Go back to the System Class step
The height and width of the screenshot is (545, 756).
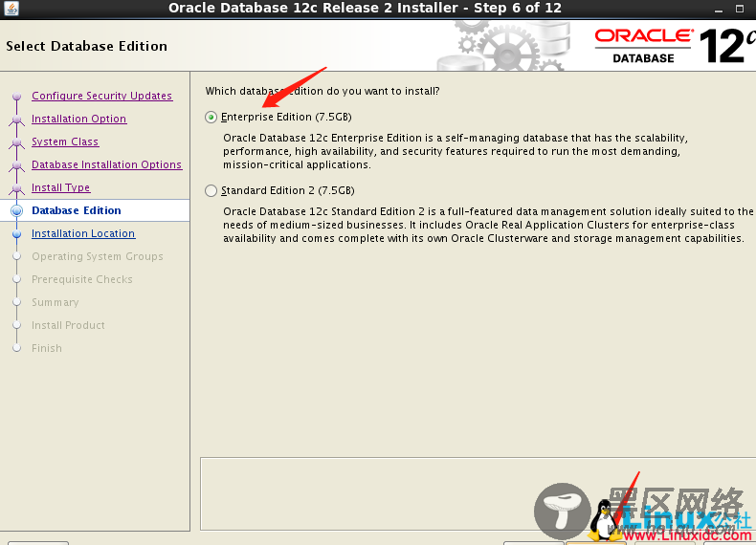[65, 142]
